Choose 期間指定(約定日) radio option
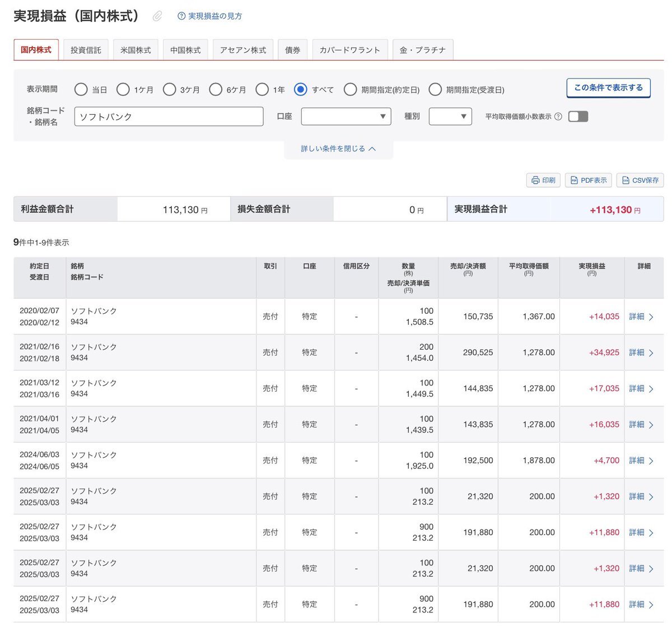 [351, 90]
